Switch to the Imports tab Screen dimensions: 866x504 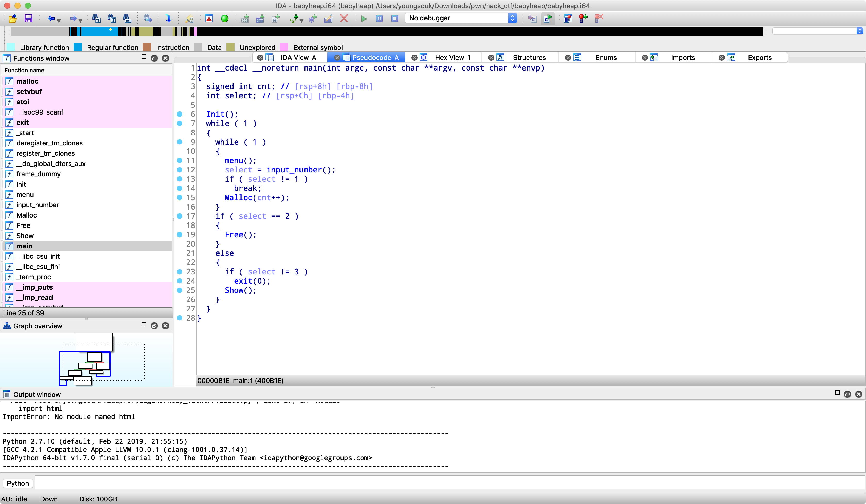682,57
